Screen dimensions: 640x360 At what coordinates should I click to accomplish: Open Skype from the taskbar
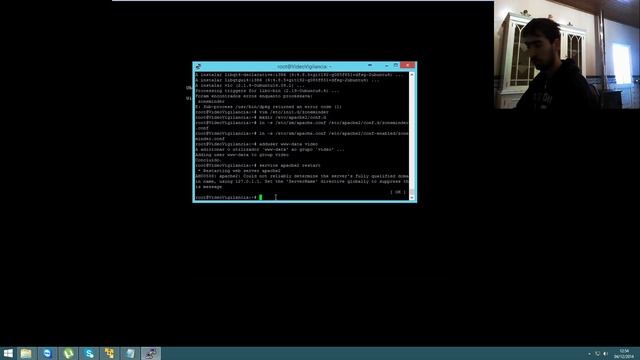point(89,353)
